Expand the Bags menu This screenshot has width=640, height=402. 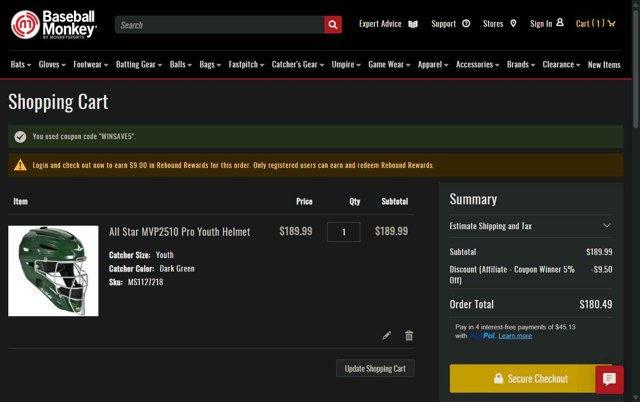click(210, 64)
